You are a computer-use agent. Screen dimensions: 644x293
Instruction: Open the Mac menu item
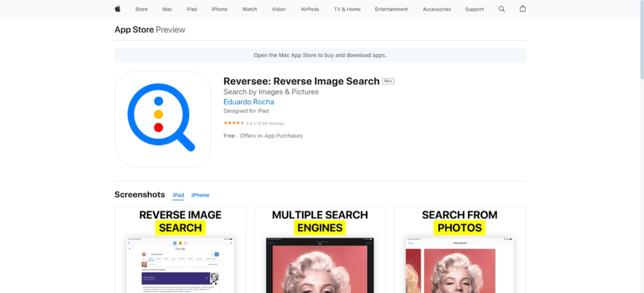click(x=167, y=9)
